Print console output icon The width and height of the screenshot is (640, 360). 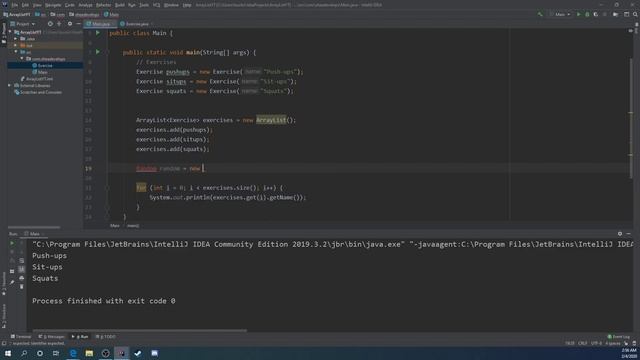pyautogui.click(x=22, y=278)
